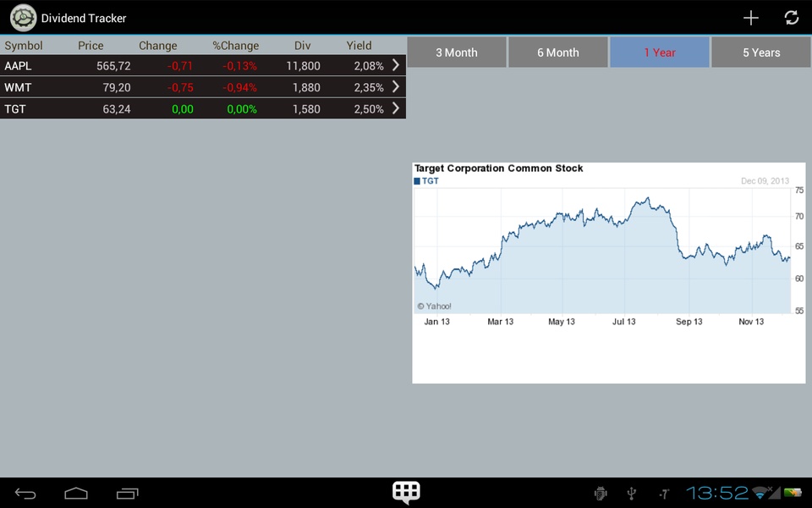Switch chart to 6 Month range
Viewport: 812px width, 508px height.
coord(557,52)
